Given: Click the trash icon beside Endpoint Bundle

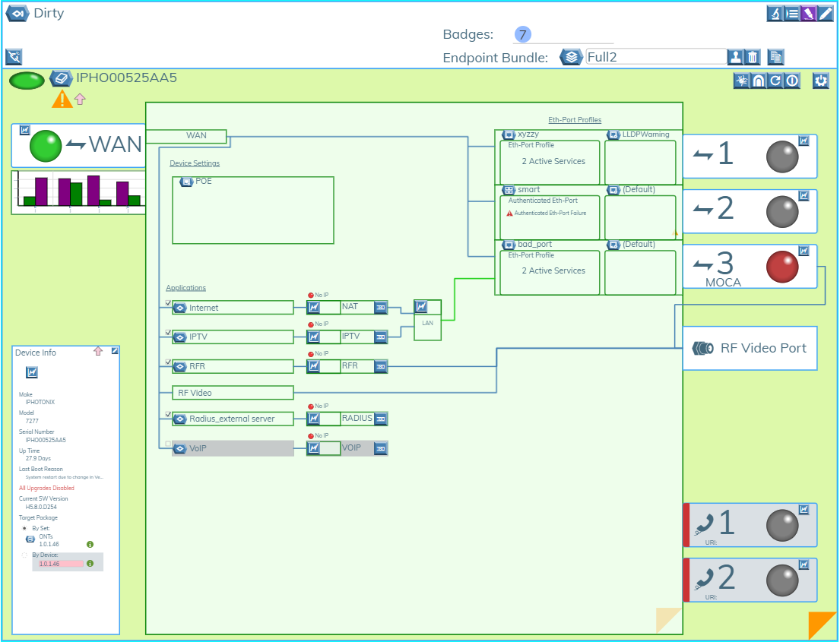Looking at the screenshot, I should coord(752,57).
